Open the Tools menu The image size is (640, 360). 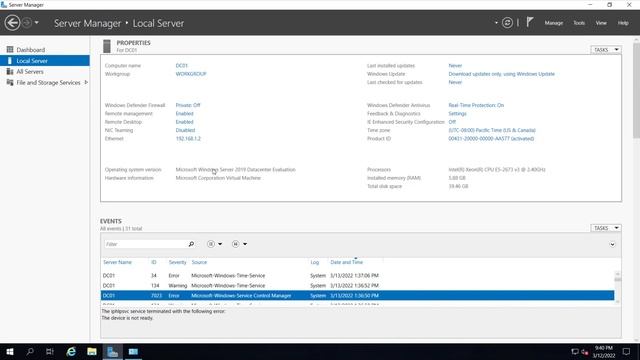579,23
